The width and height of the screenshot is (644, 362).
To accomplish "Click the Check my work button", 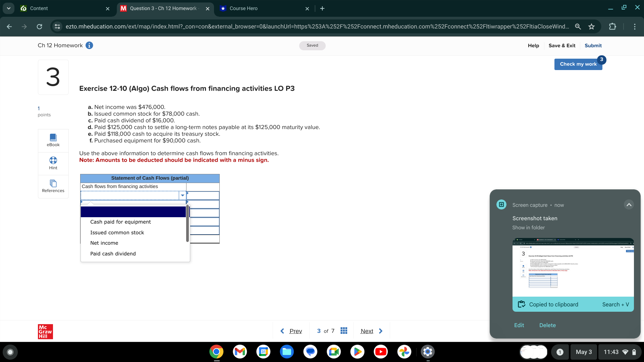I will click(578, 64).
